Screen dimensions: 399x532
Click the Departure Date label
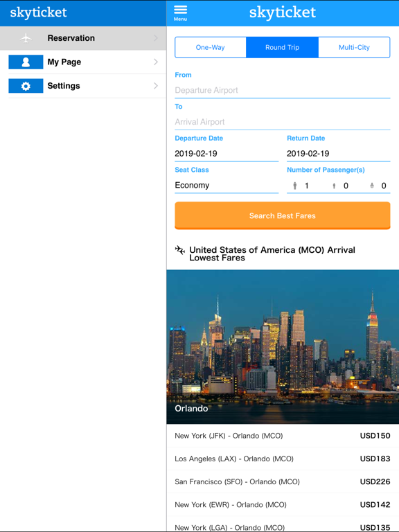point(199,138)
